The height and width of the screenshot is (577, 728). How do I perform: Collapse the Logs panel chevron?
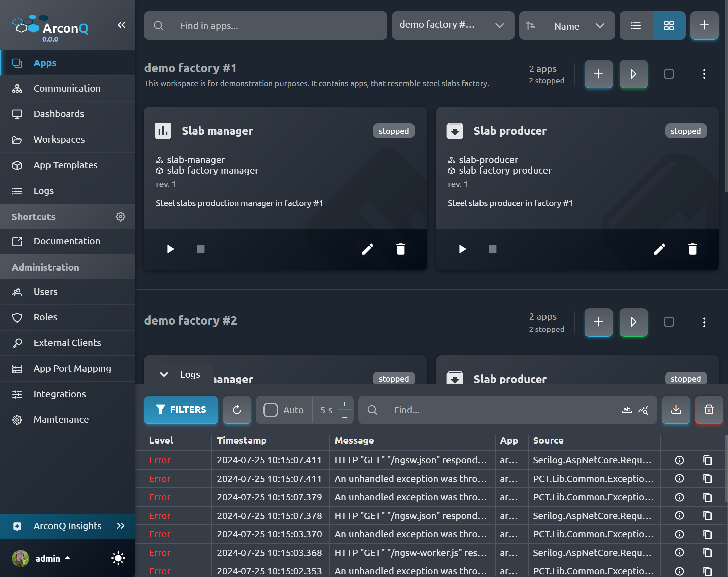(164, 374)
